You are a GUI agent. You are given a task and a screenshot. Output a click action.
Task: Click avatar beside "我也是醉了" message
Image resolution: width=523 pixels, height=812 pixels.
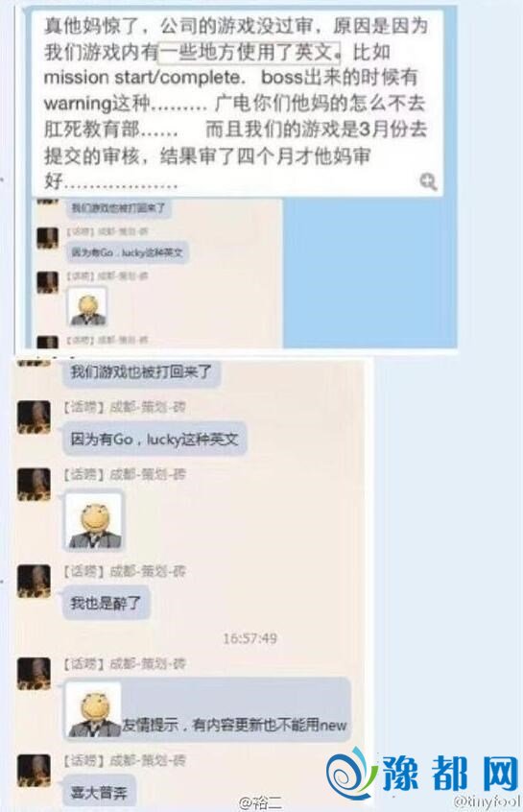[35, 581]
